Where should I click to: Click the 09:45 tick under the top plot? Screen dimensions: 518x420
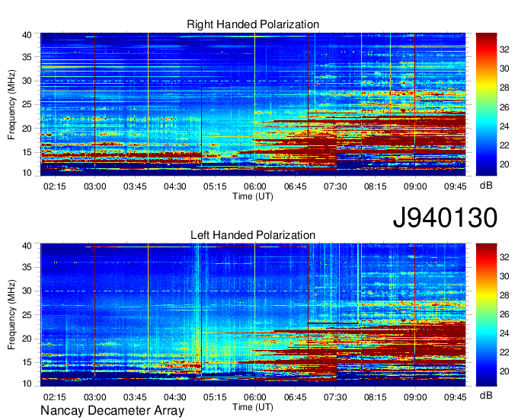pos(456,186)
